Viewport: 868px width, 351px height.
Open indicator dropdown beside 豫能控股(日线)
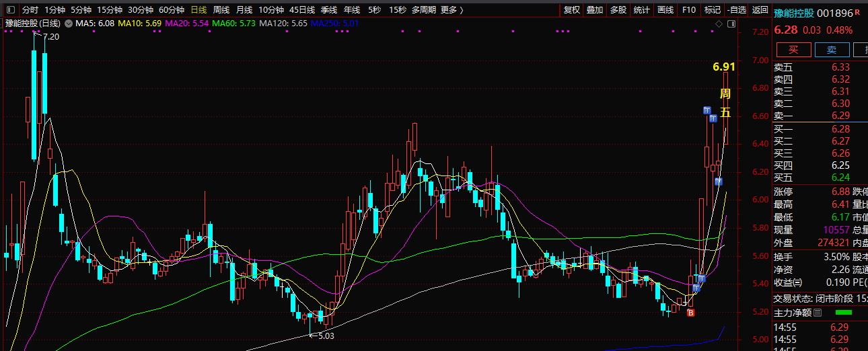coord(67,24)
